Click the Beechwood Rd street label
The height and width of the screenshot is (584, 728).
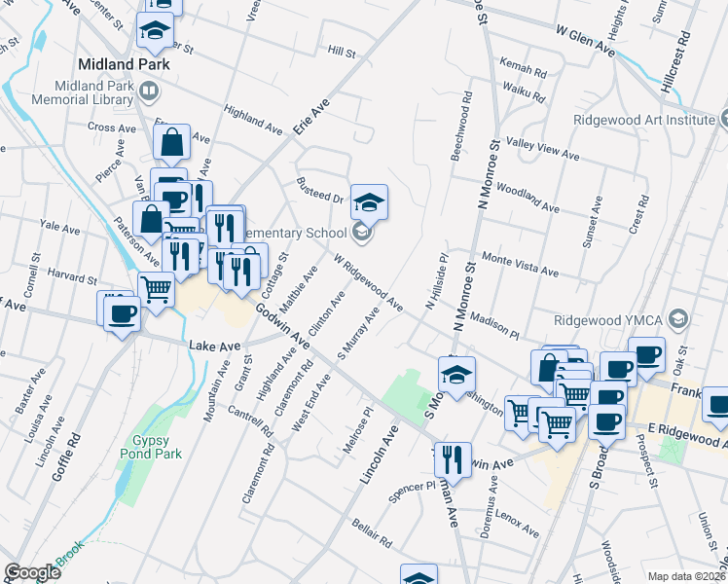[461, 127]
